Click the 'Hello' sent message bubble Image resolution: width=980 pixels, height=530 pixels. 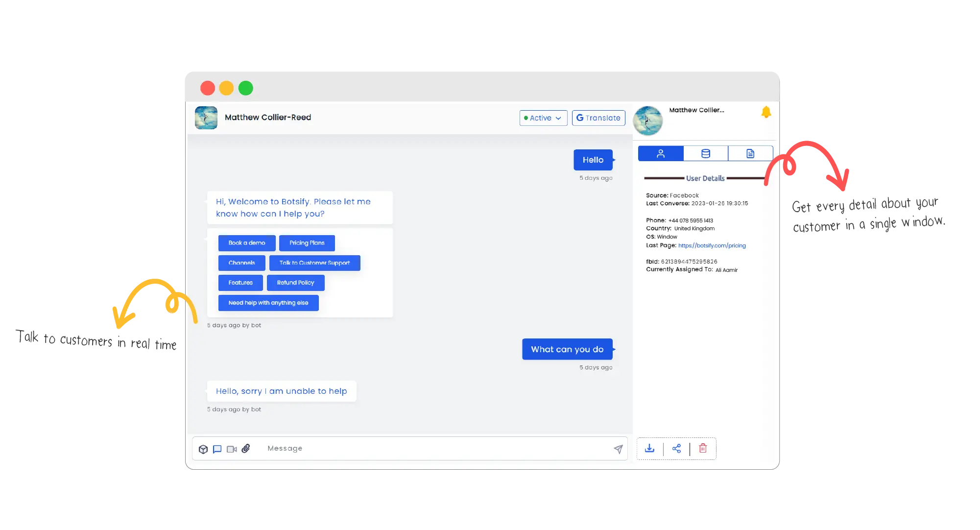pos(593,160)
